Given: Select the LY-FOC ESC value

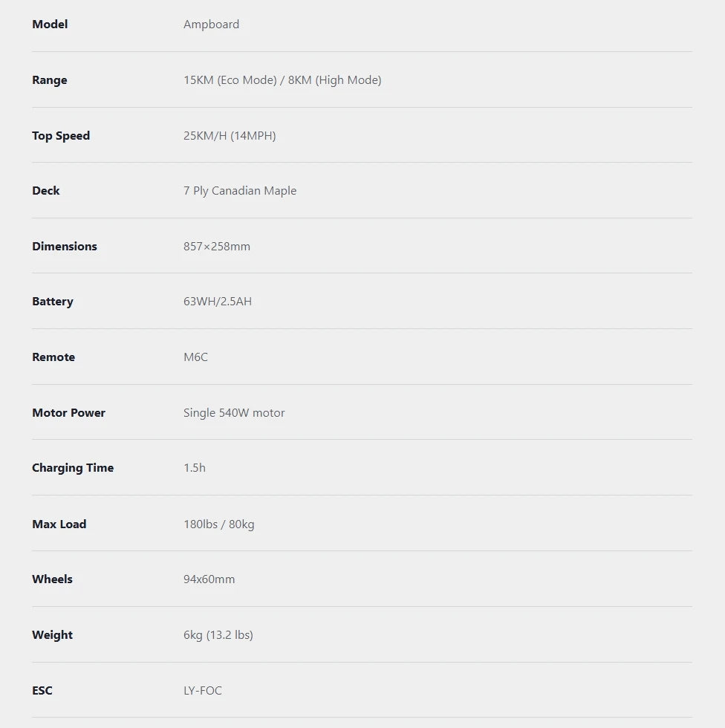Looking at the screenshot, I should [203, 691].
